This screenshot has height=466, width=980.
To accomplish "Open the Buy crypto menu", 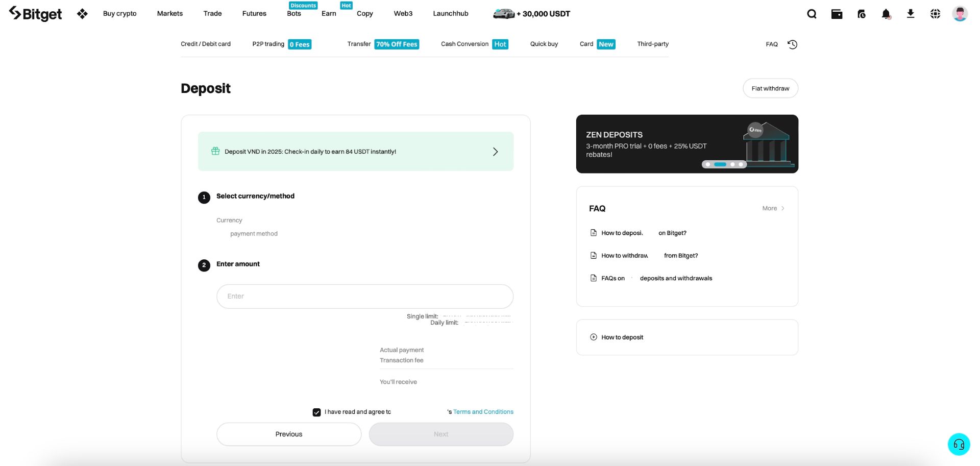I will pos(120,14).
